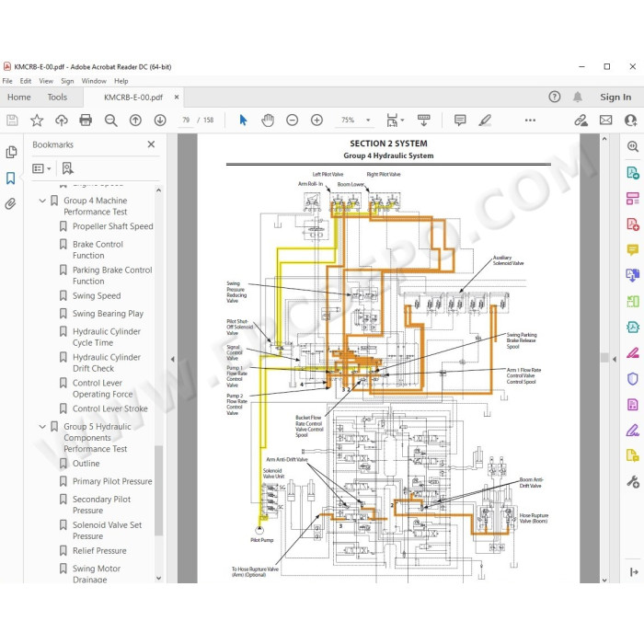Open the Sign menu

[x=67, y=81]
